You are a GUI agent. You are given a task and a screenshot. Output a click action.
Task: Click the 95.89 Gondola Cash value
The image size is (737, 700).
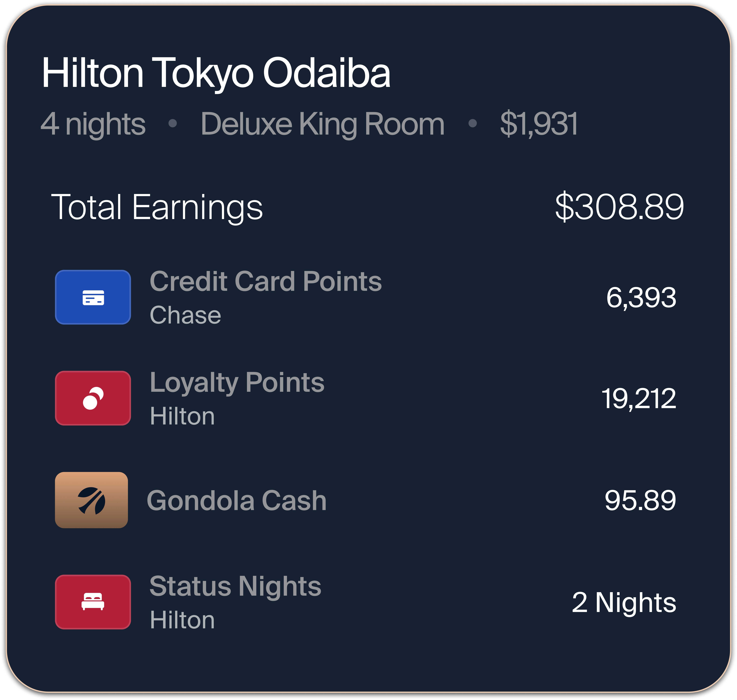[640, 500]
